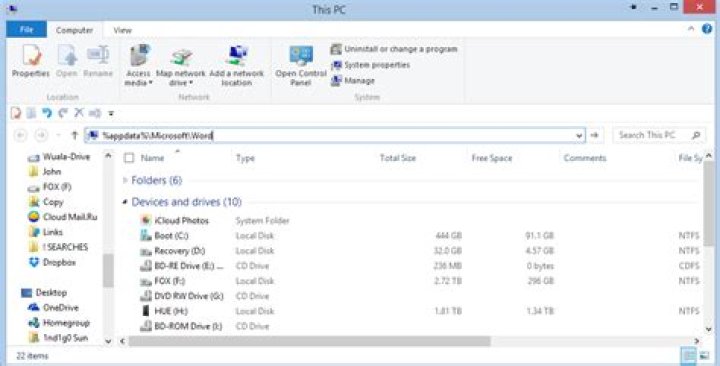Sort by Free Space column
The height and width of the screenshot is (366, 720).
(492, 158)
